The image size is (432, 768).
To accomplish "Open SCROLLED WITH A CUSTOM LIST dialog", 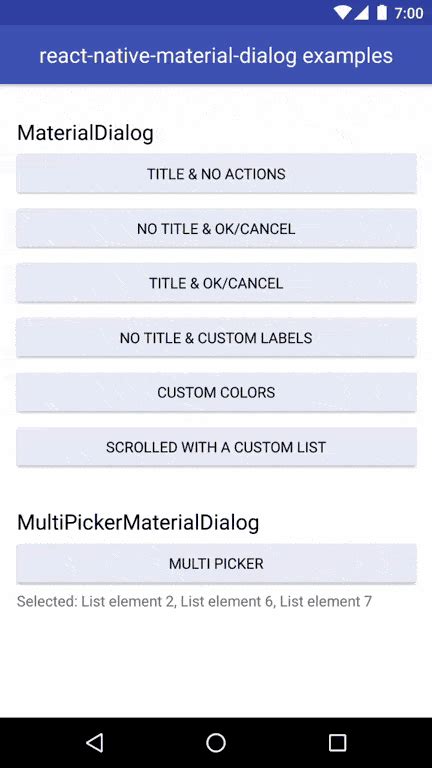I will point(216,447).
